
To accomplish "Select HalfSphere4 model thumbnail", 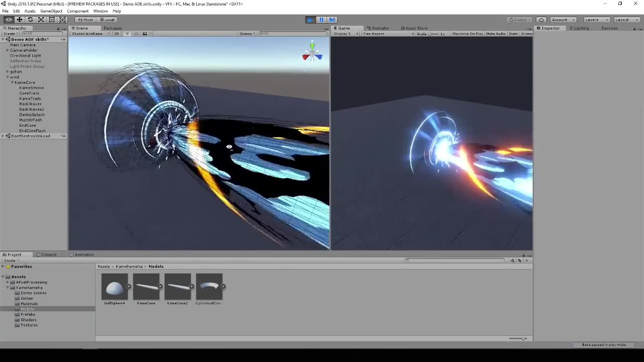I will pos(115,287).
